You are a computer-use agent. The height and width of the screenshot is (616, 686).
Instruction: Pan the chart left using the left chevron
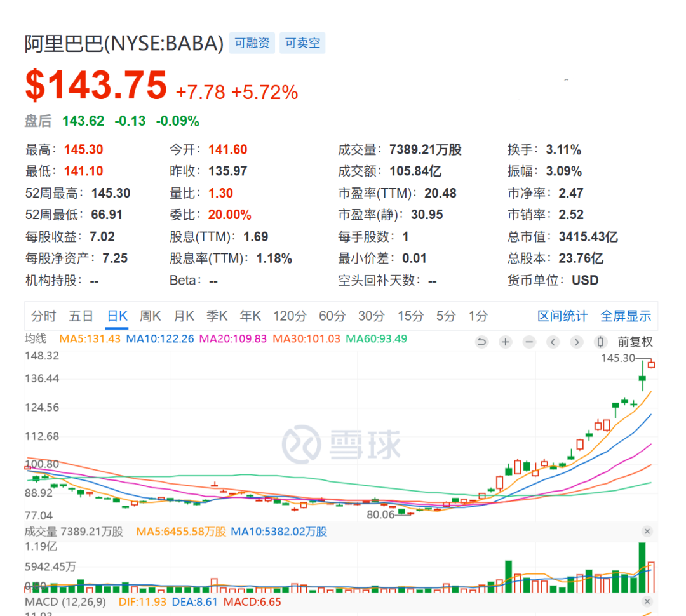click(553, 342)
